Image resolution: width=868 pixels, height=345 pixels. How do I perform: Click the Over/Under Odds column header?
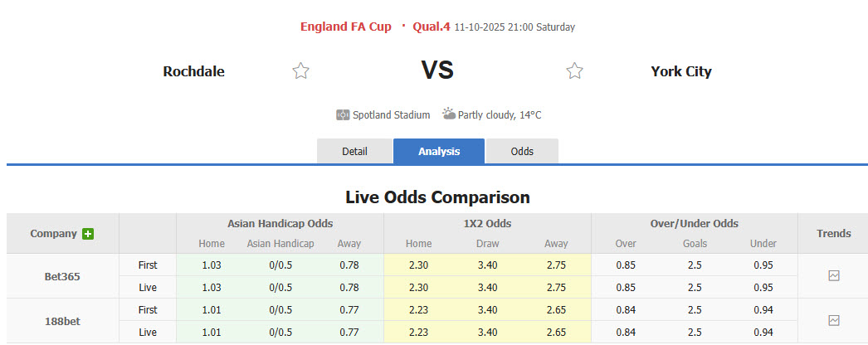[694, 224]
